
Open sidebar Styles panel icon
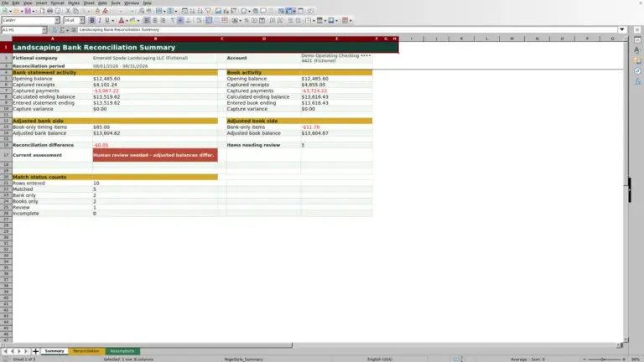tap(637, 50)
